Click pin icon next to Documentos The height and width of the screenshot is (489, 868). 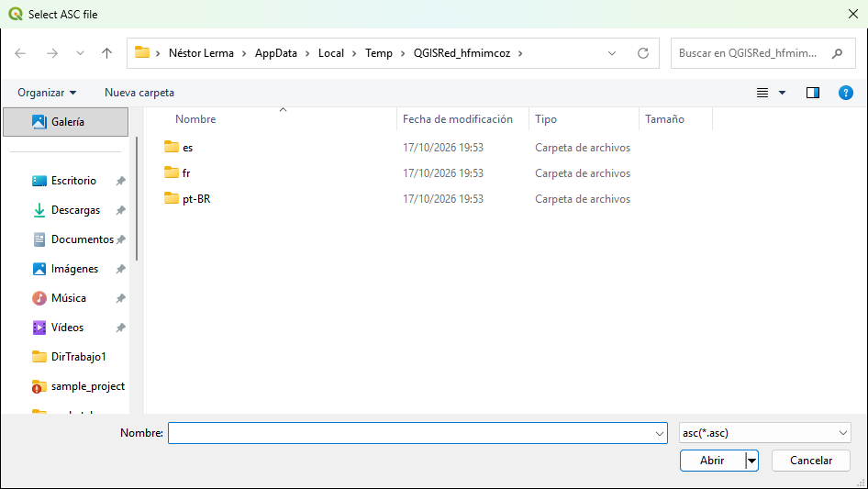click(121, 239)
